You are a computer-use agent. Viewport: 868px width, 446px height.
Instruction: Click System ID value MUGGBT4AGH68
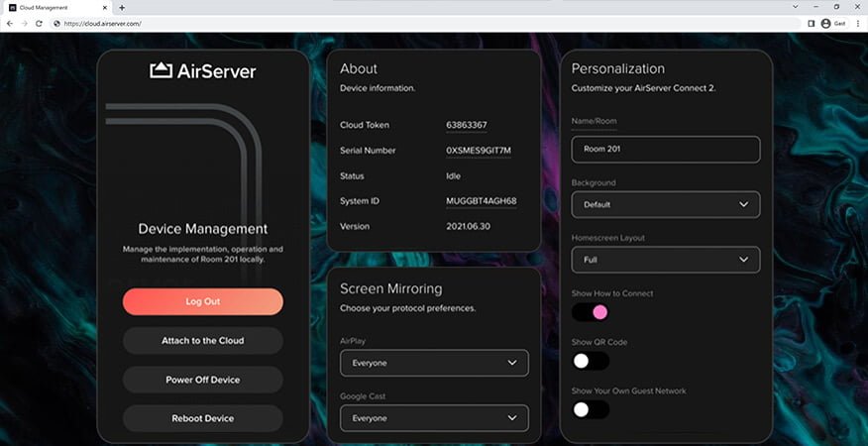tap(481, 201)
